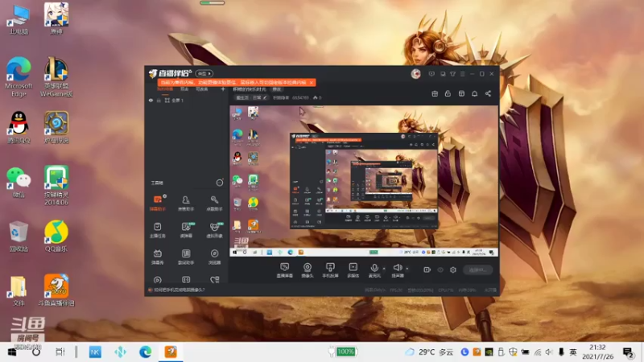Open the Windows notification center icon

628,352
